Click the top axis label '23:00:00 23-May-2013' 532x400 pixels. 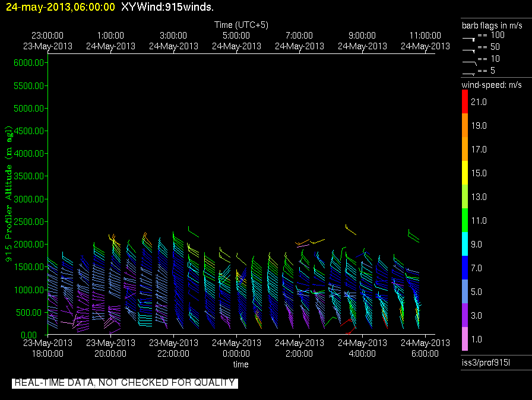tap(48, 41)
